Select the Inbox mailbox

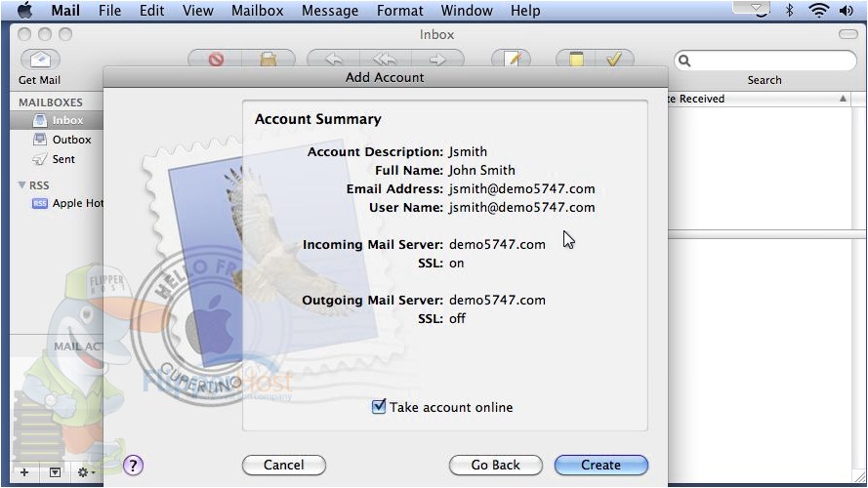pyautogui.click(x=57, y=120)
